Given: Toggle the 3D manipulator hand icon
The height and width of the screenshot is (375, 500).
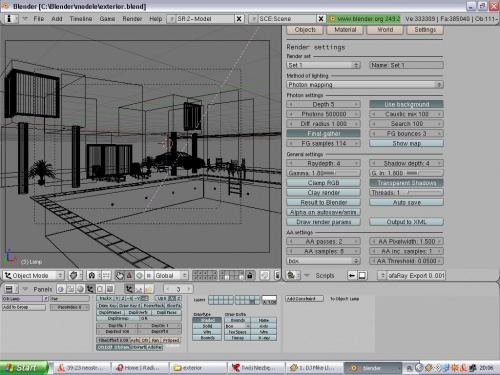Looking at the screenshot, I should pos(120,275).
